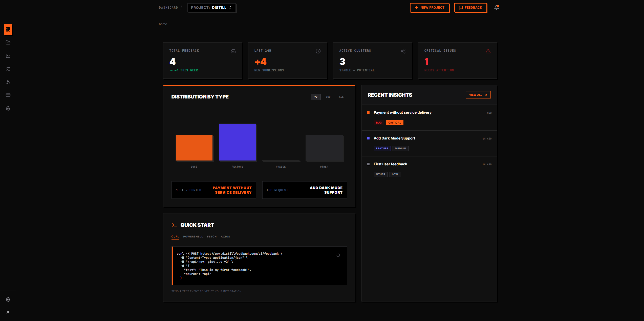
Task: Click the NEW PROJECT button
Action: click(430, 8)
